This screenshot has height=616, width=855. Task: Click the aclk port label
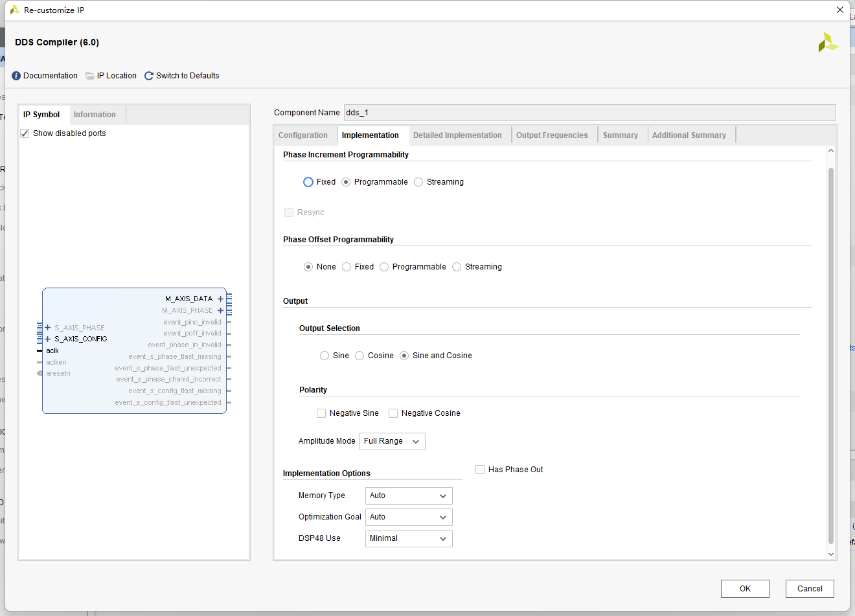click(x=52, y=350)
